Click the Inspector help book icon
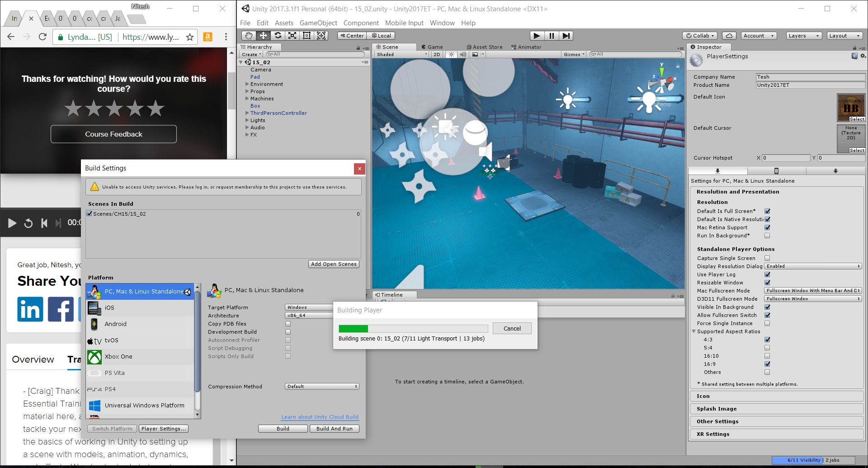 (854, 56)
